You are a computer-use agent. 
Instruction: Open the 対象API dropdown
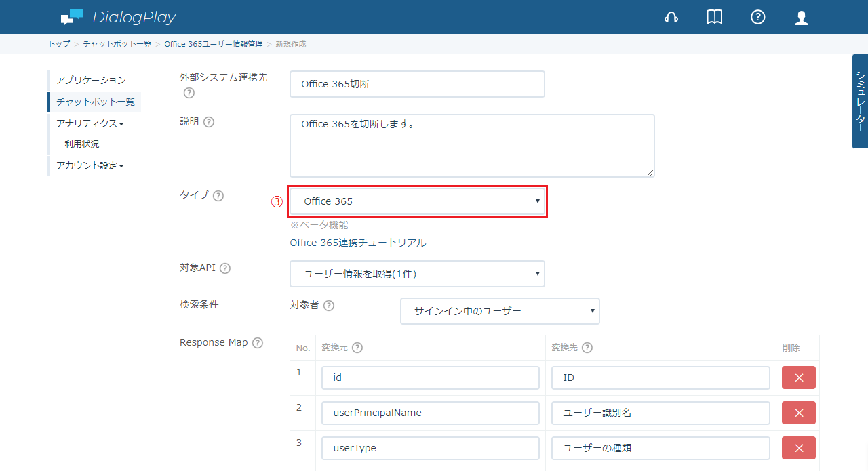pyautogui.click(x=417, y=274)
